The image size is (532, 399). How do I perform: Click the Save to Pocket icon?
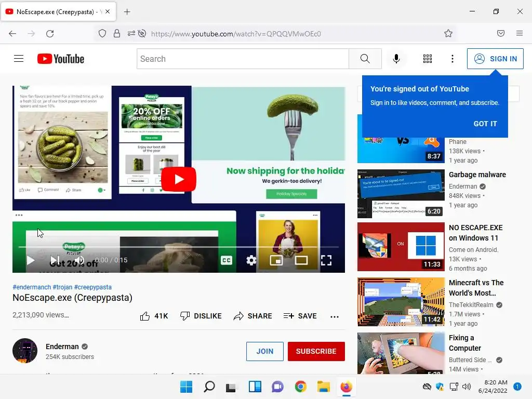pyautogui.click(x=501, y=33)
